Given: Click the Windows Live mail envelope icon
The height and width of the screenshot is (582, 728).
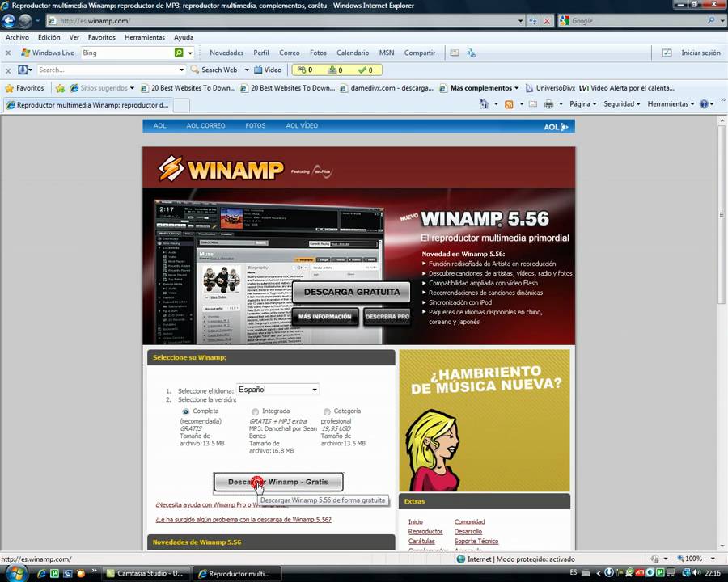Looking at the screenshot, I should click(455, 53).
